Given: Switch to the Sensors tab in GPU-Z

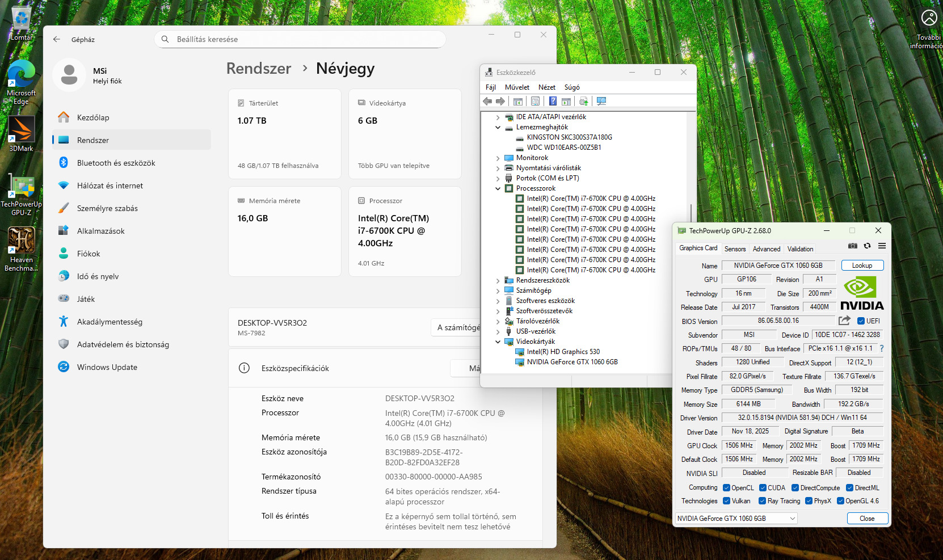Looking at the screenshot, I should pyautogui.click(x=735, y=249).
